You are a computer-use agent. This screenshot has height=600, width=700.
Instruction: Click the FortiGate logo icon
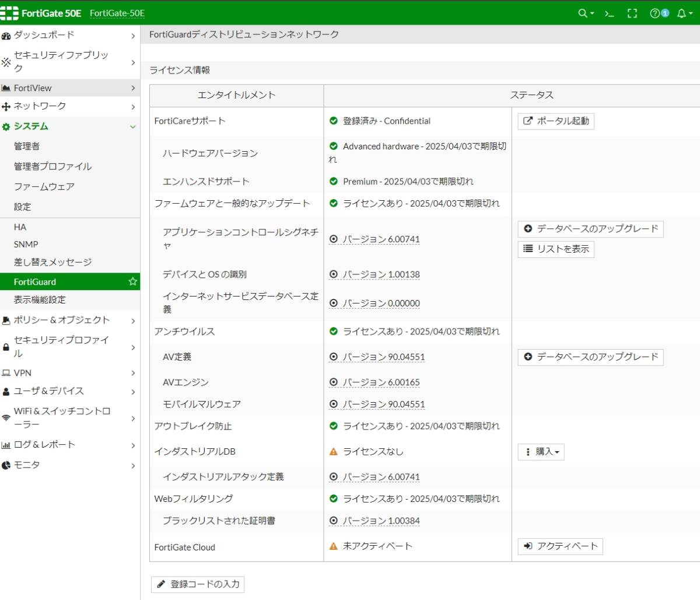coord(9,13)
